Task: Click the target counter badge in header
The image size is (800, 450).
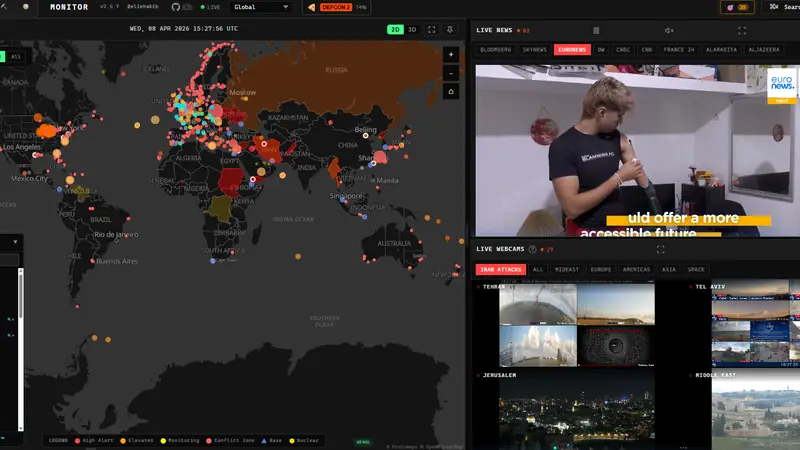Action: (737, 7)
